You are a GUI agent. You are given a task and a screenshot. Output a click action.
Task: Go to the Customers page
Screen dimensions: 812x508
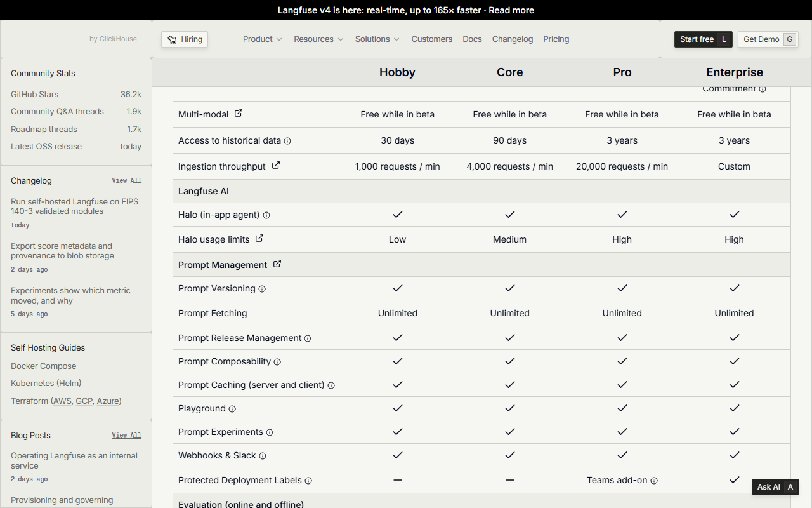pos(432,39)
